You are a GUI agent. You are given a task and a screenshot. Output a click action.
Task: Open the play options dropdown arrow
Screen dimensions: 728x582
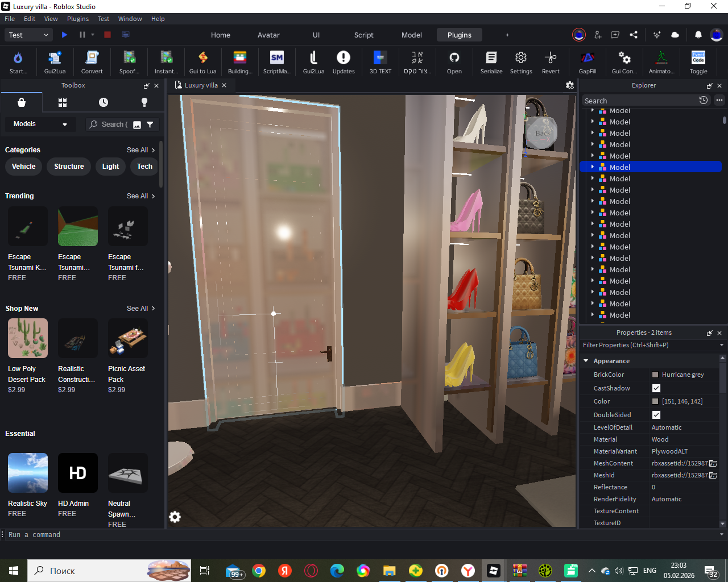pyautogui.click(x=93, y=35)
